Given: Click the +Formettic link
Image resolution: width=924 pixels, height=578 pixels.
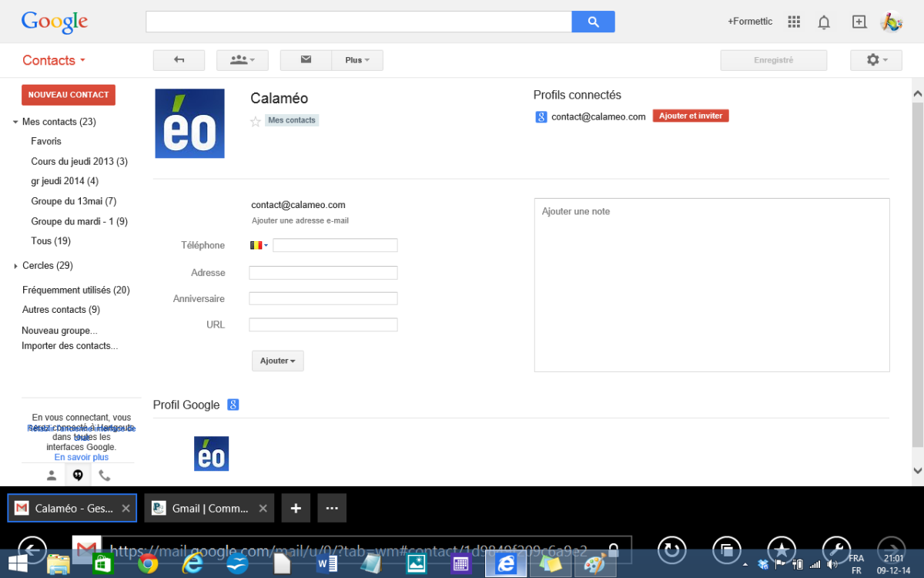Looking at the screenshot, I should pyautogui.click(x=750, y=22).
